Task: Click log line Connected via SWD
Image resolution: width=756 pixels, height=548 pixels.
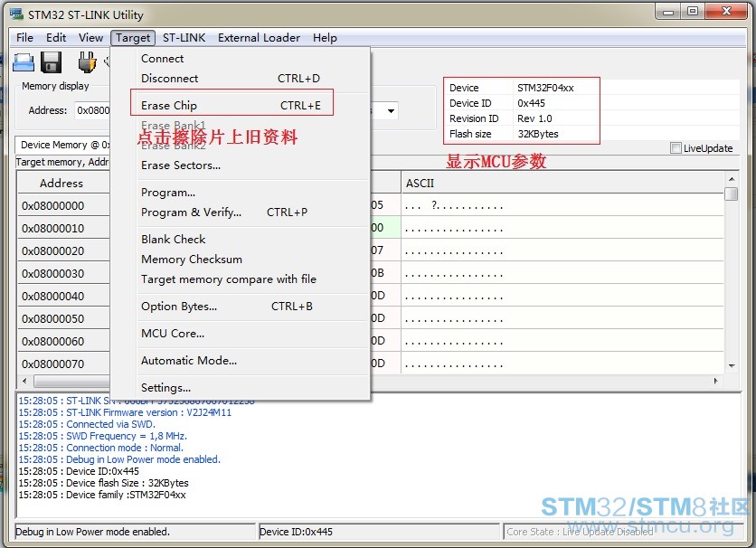Action: coord(87,424)
